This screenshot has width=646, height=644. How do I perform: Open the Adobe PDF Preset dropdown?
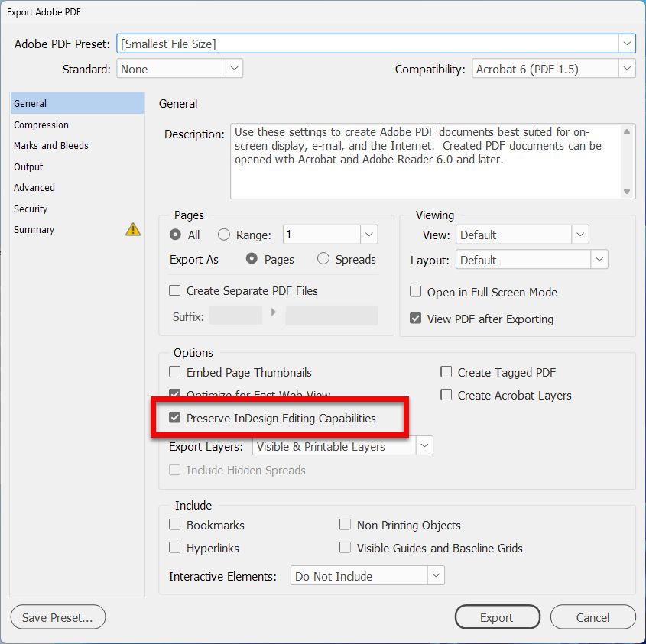click(627, 44)
